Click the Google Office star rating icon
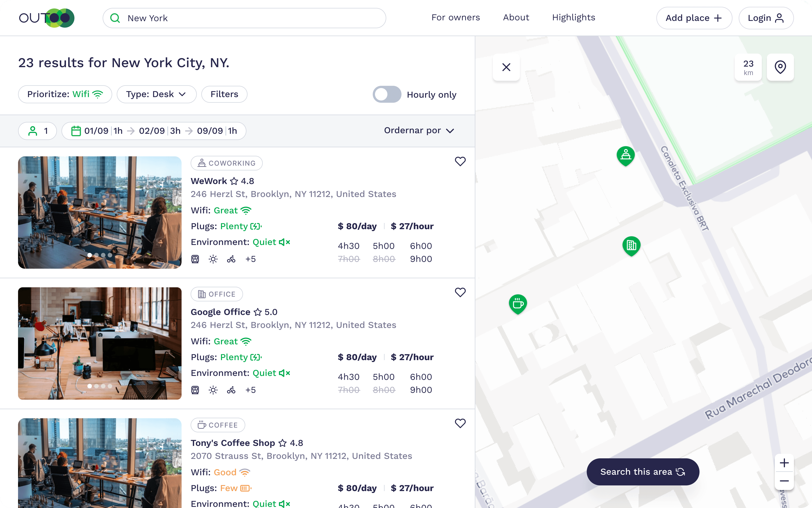 pyautogui.click(x=258, y=312)
